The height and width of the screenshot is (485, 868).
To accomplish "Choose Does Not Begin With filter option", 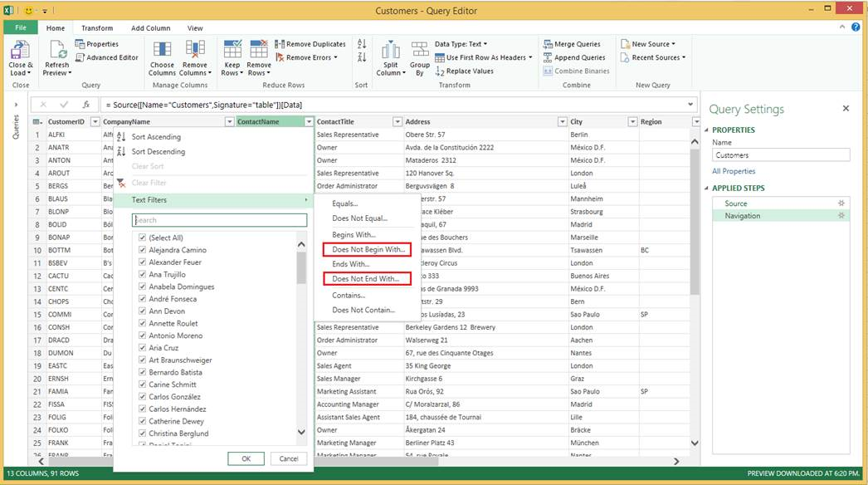I will [x=368, y=249].
